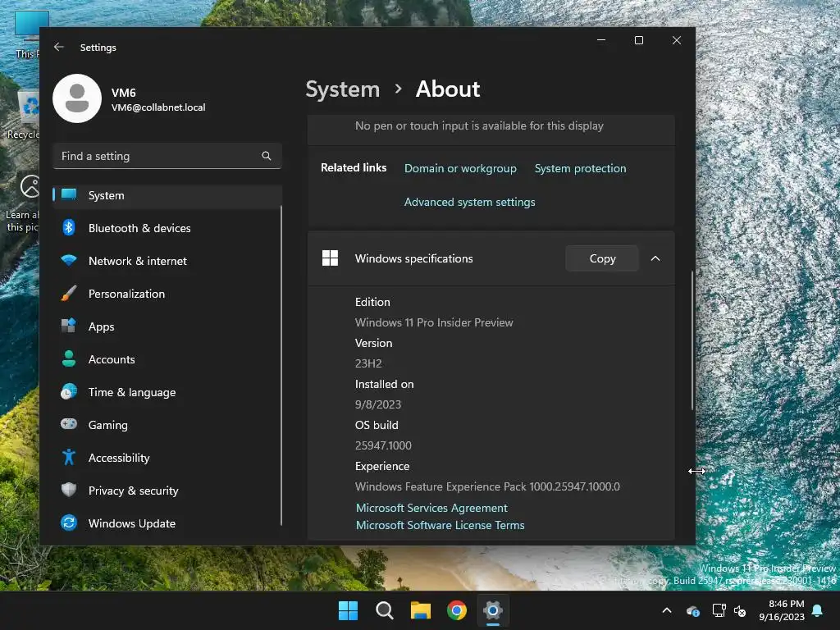This screenshot has width=840, height=630.
Task: Click the 9/8/2023 installed on value
Action: (x=377, y=404)
